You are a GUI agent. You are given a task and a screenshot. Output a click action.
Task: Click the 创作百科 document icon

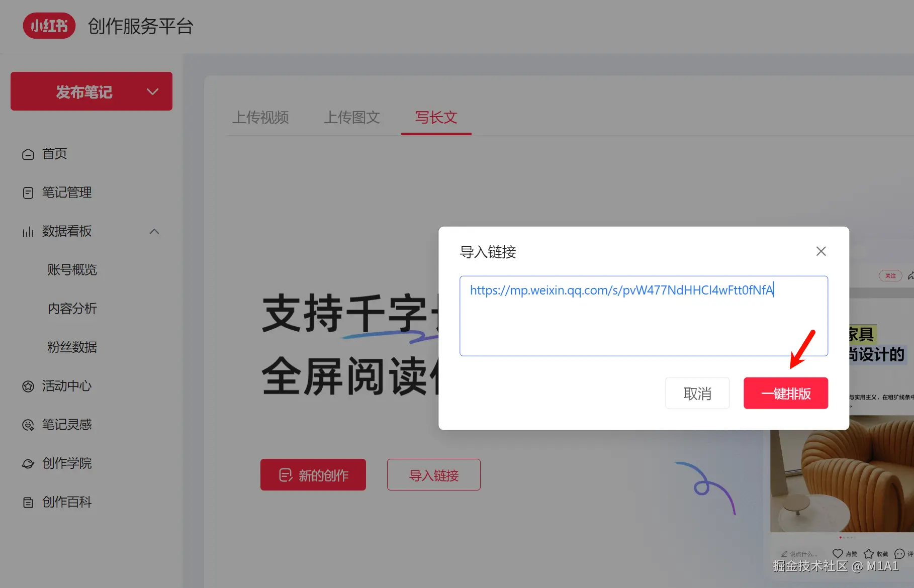(28, 503)
